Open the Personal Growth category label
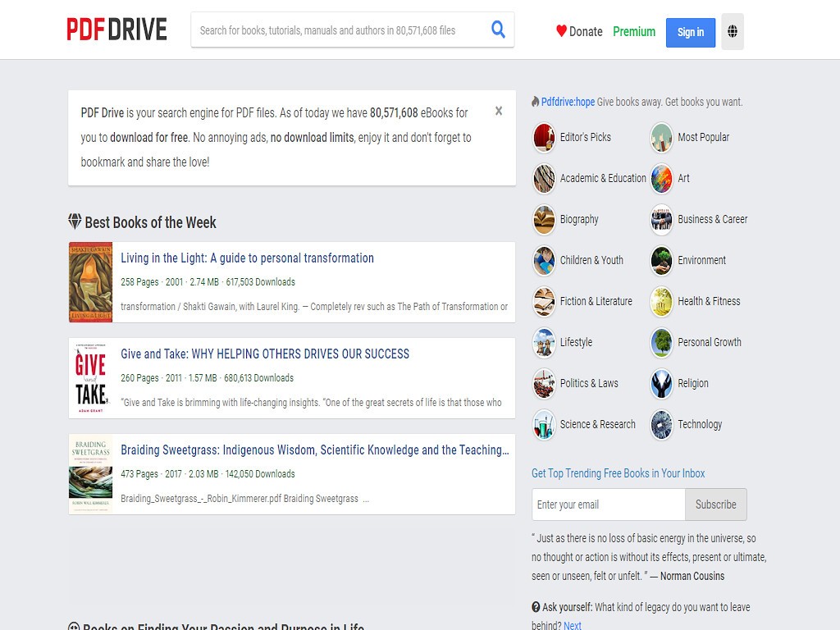The height and width of the screenshot is (630, 840). point(710,342)
